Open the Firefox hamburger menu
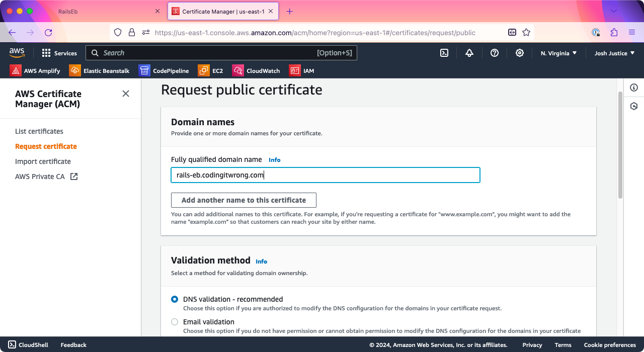Image resolution: width=644 pixels, height=352 pixels. click(632, 32)
